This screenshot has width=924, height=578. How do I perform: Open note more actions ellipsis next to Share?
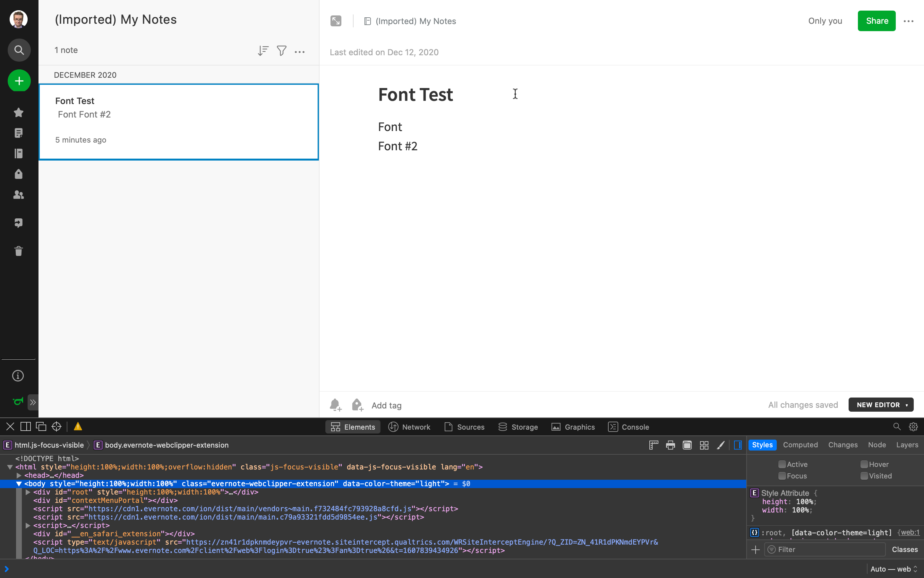click(909, 21)
